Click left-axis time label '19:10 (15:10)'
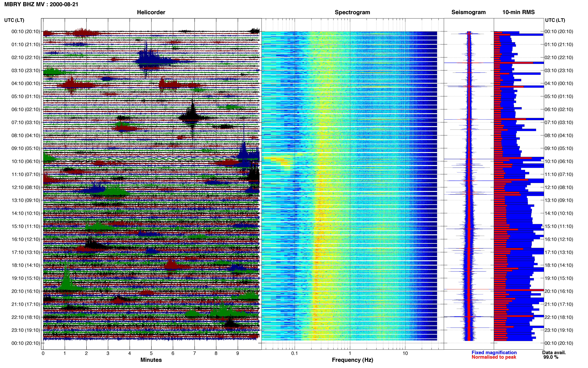Viewport: 588px width, 368px height. click(x=26, y=278)
